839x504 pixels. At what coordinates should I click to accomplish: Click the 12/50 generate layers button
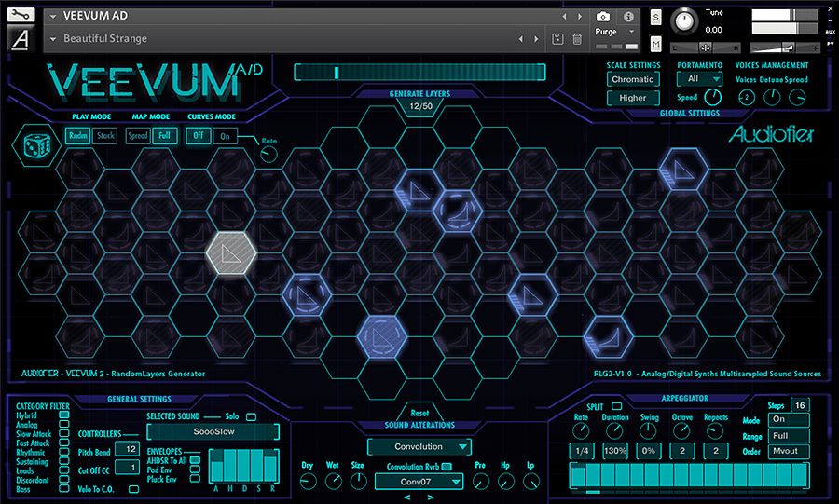tap(420, 106)
